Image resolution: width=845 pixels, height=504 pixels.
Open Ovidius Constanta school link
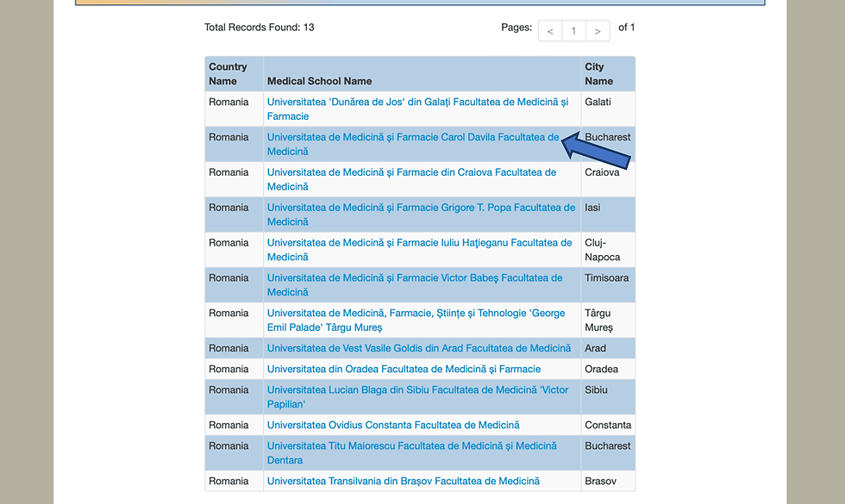(x=393, y=425)
